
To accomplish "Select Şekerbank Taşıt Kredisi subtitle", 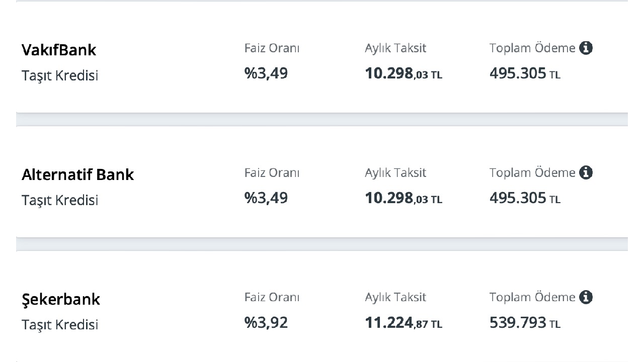I will [x=60, y=325].
